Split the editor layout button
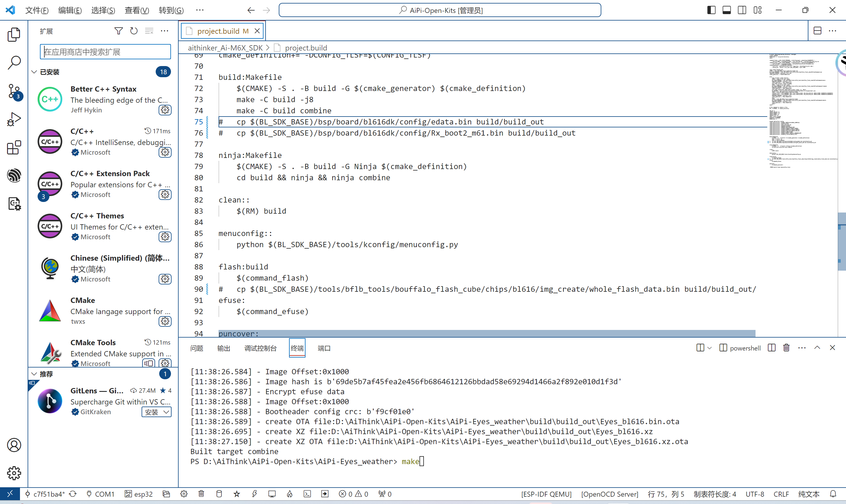 (818, 31)
